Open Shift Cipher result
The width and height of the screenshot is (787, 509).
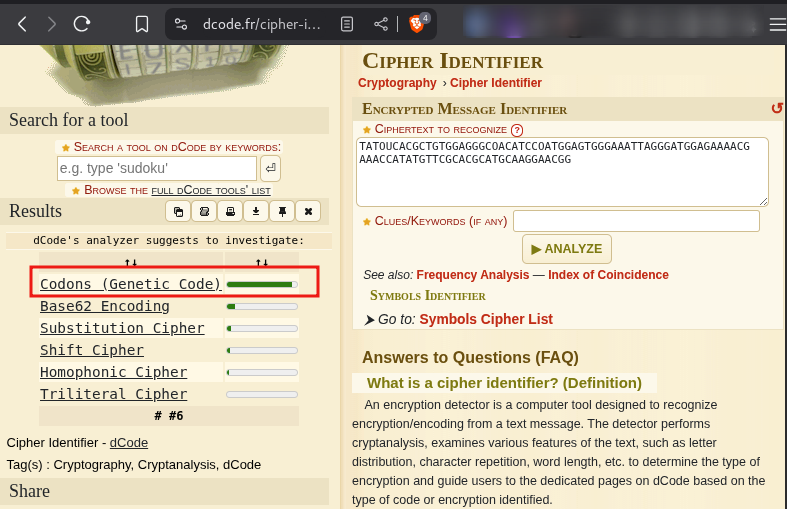[x=92, y=350]
